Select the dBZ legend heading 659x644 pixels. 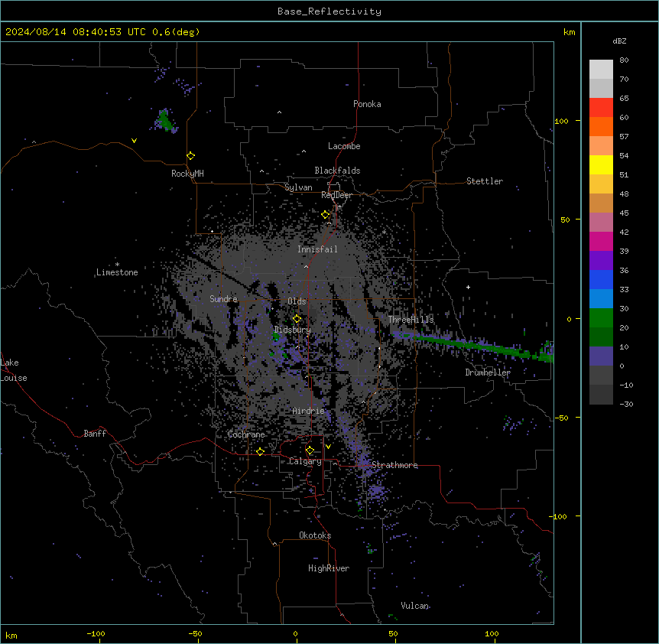pos(619,41)
